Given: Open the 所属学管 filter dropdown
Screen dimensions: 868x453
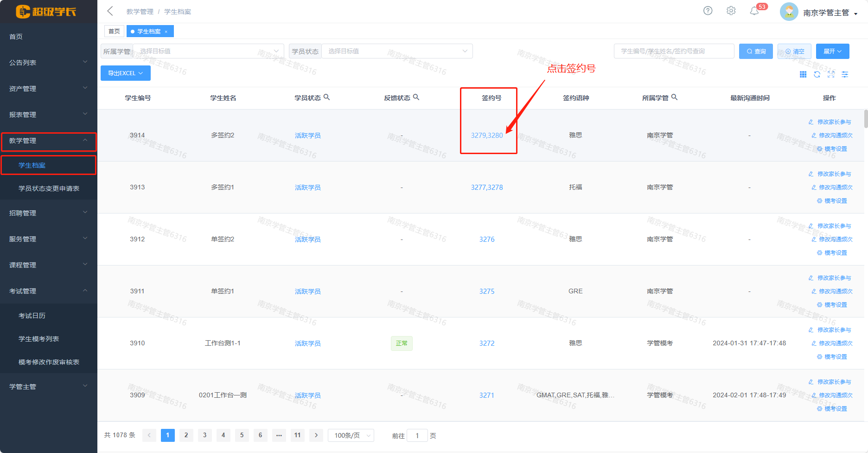Looking at the screenshot, I should pyautogui.click(x=209, y=51).
